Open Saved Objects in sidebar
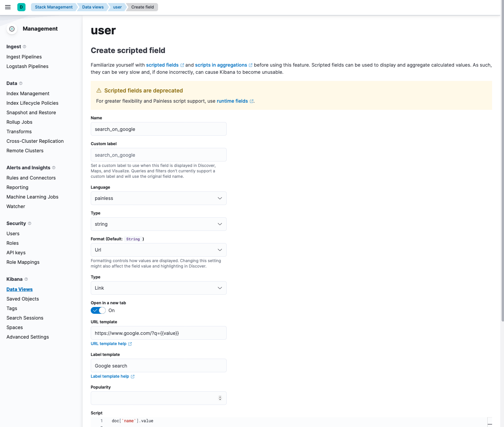Screen dimensions: 504x427 (x=23, y=299)
